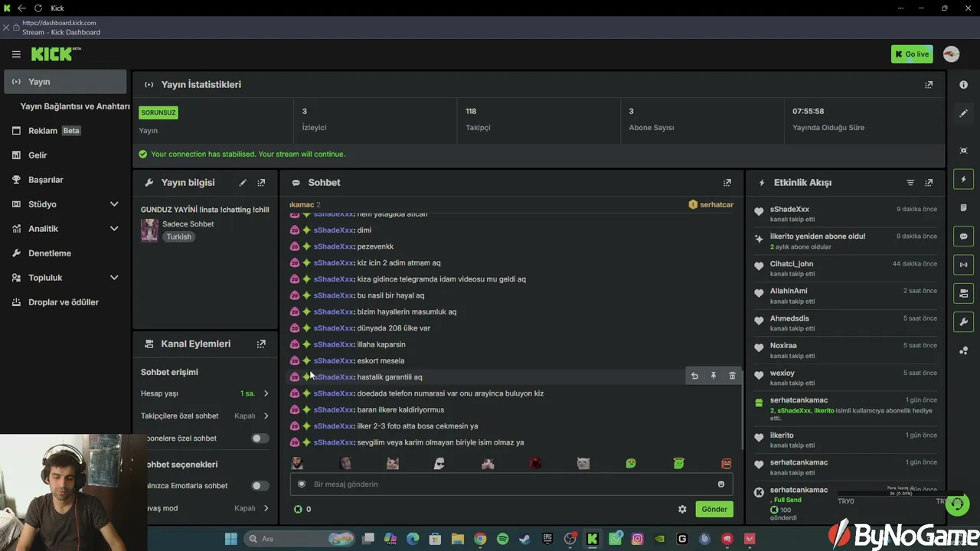Open the hamburger navigation menu
Image resolution: width=980 pixels, height=551 pixels.
[x=16, y=54]
